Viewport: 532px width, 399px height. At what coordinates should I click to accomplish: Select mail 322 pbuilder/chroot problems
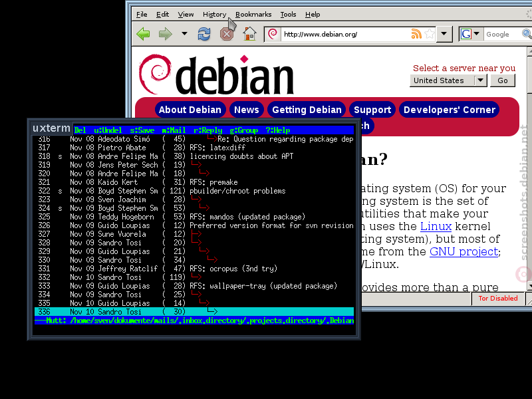click(x=194, y=191)
